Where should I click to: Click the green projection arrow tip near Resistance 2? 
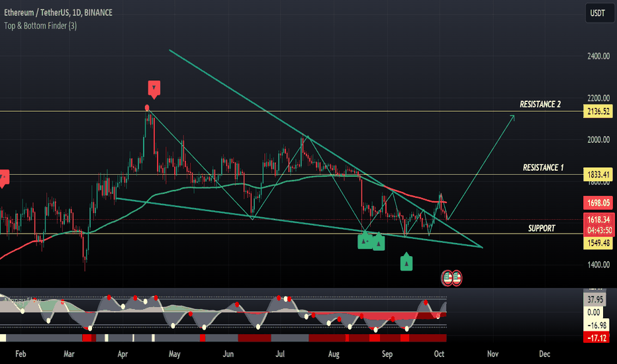pyautogui.click(x=512, y=117)
